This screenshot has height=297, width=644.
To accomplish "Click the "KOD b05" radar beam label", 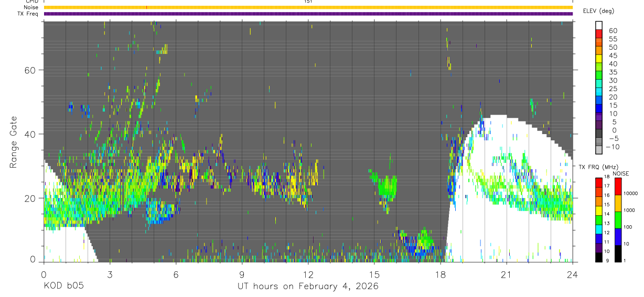I will coord(63,287).
